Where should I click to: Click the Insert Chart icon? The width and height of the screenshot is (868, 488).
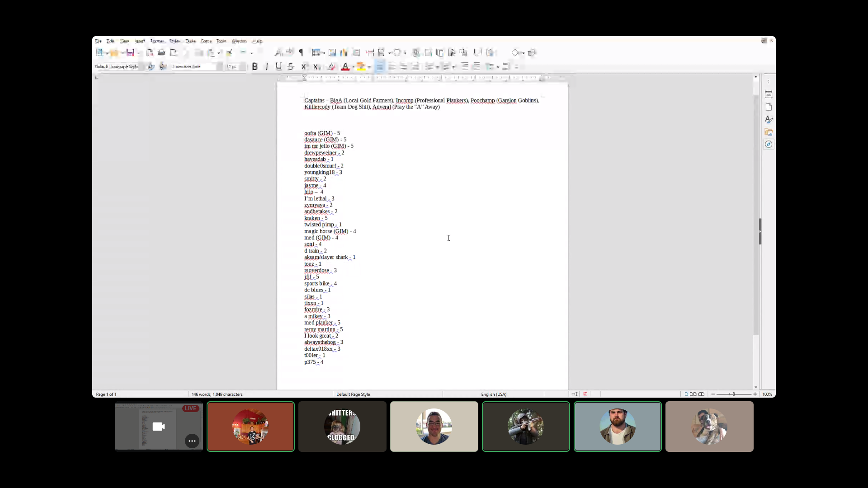(344, 52)
